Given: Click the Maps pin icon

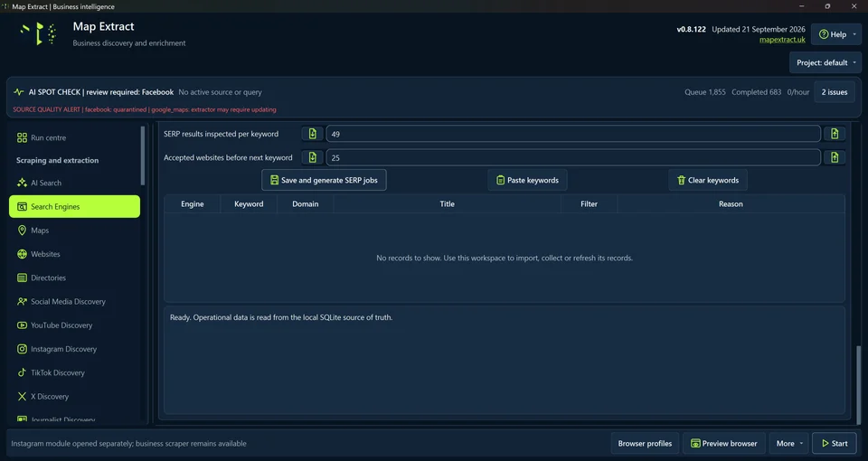Looking at the screenshot, I should (22, 230).
